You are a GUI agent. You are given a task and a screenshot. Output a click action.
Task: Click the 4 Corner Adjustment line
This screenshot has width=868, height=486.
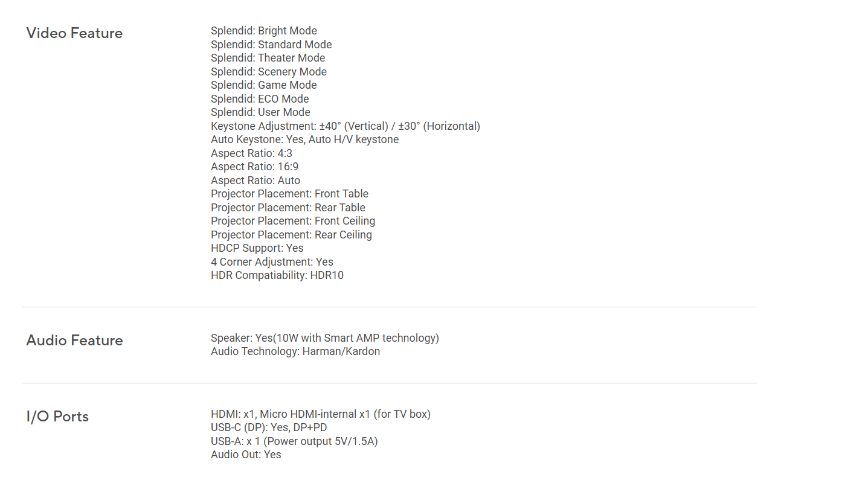272,262
